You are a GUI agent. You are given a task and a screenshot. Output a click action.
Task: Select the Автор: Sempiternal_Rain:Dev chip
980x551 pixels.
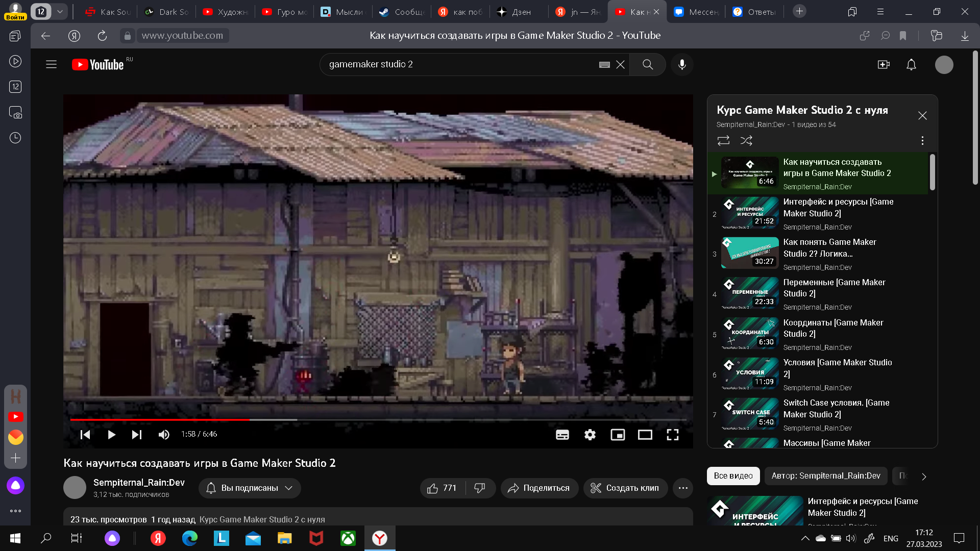pyautogui.click(x=826, y=476)
